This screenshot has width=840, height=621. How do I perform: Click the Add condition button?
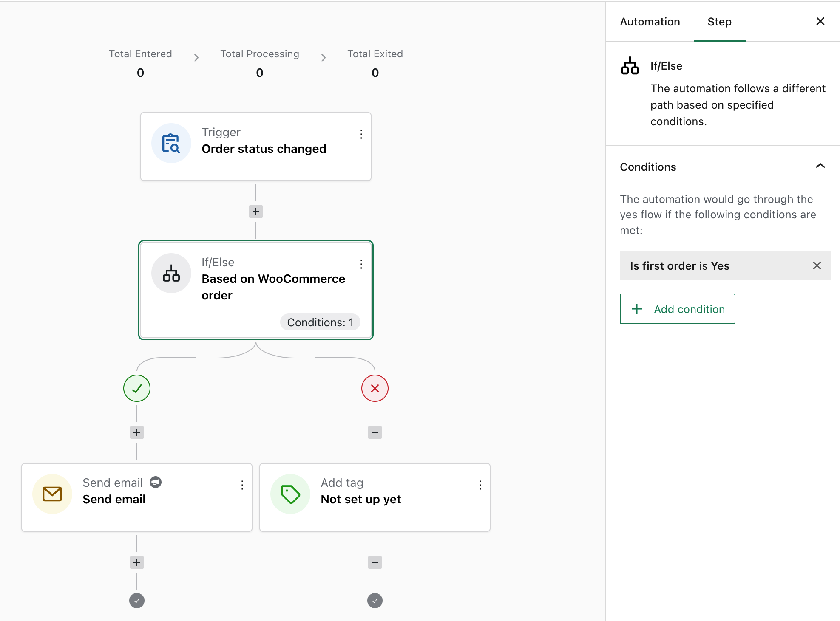tap(677, 309)
